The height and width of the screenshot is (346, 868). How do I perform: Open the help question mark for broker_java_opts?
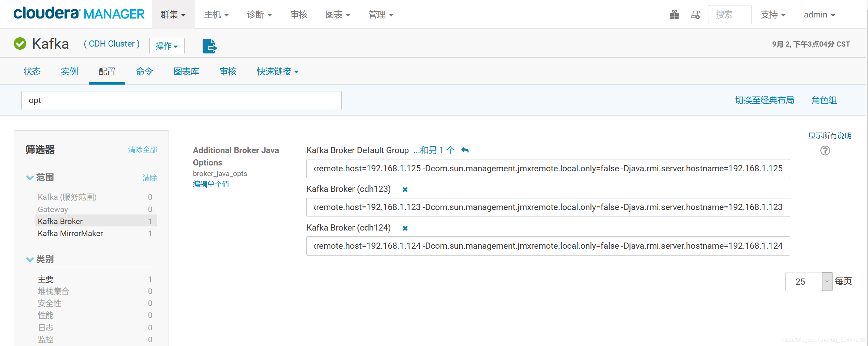tap(825, 150)
